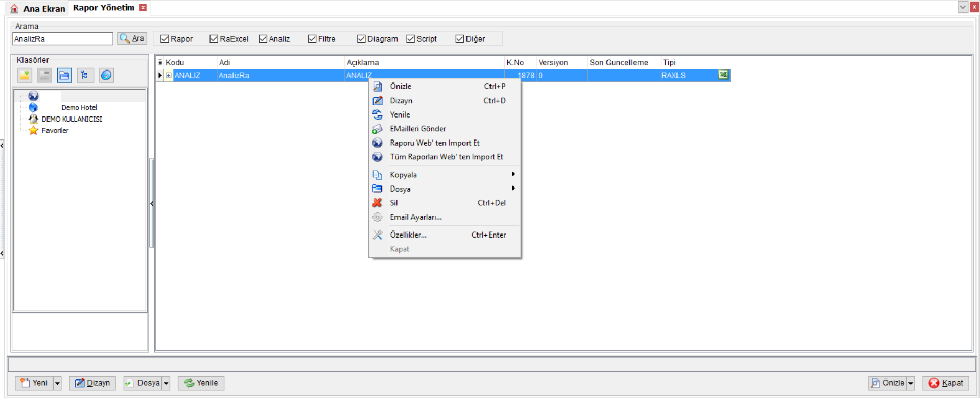This screenshot has width=980, height=398.
Task: Click the Excel icon in ANALIZ row
Action: [x=723, y=75]
